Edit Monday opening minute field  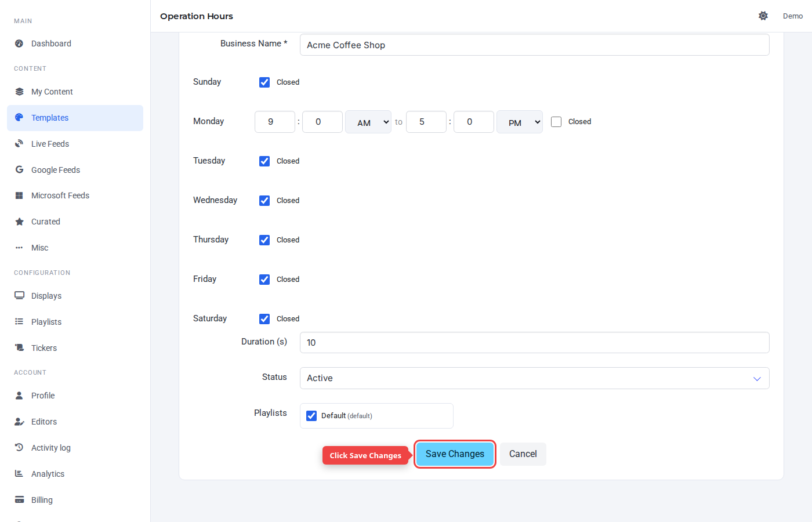point(322,122)
